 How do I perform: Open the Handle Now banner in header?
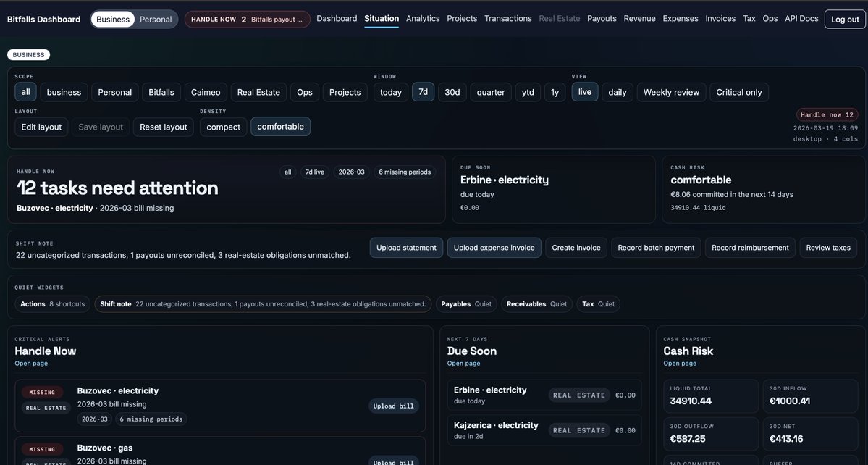pos(248,20)
